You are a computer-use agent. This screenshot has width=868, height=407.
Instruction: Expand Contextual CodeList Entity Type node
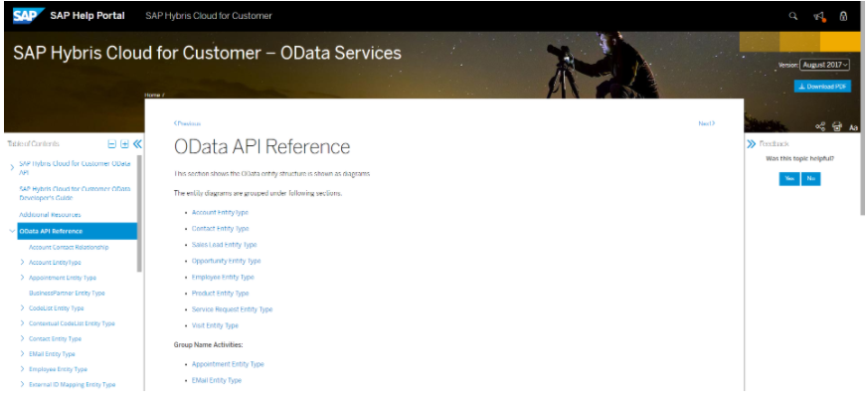22,322
